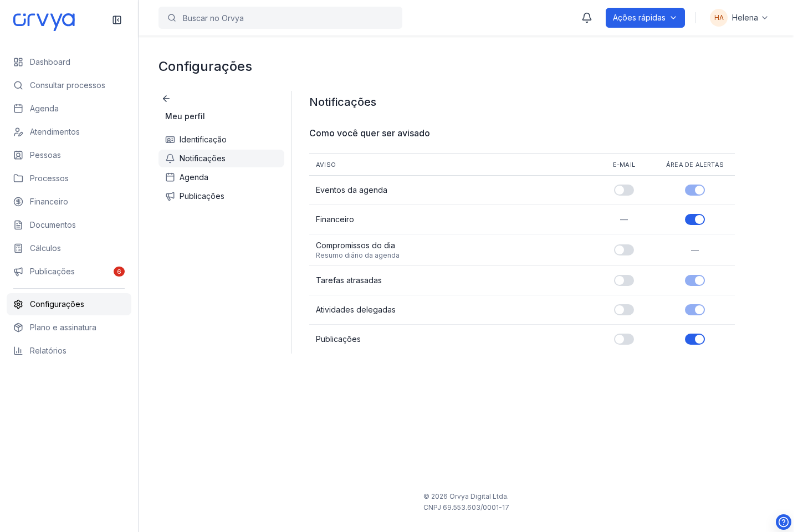This screenshot has height=532, width=798.
Task: Click the help icon at bottom right
Action: 784,522
